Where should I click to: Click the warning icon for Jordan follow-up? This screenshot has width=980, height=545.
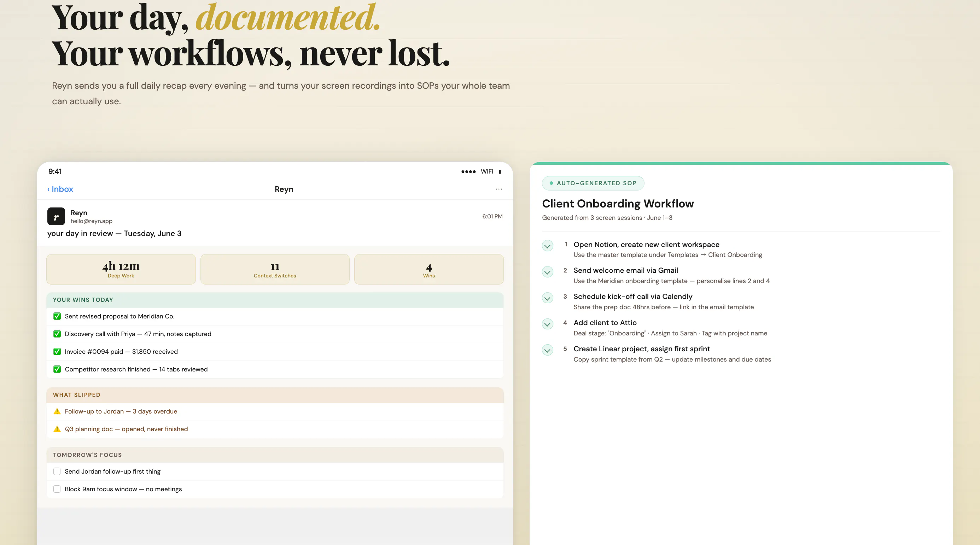click(57, 411)
